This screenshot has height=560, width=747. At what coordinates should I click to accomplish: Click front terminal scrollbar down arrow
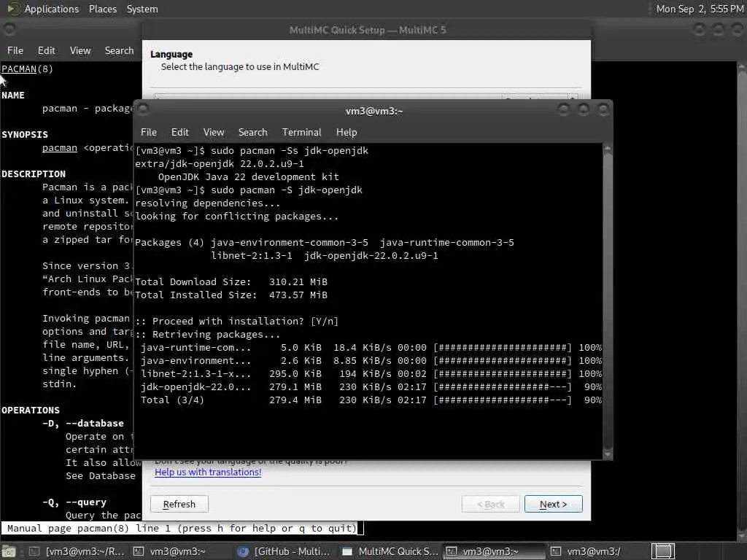pos(608,455)
